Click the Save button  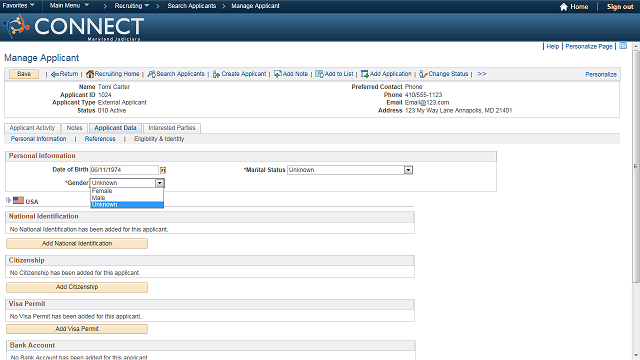click(x=24, y=74)
